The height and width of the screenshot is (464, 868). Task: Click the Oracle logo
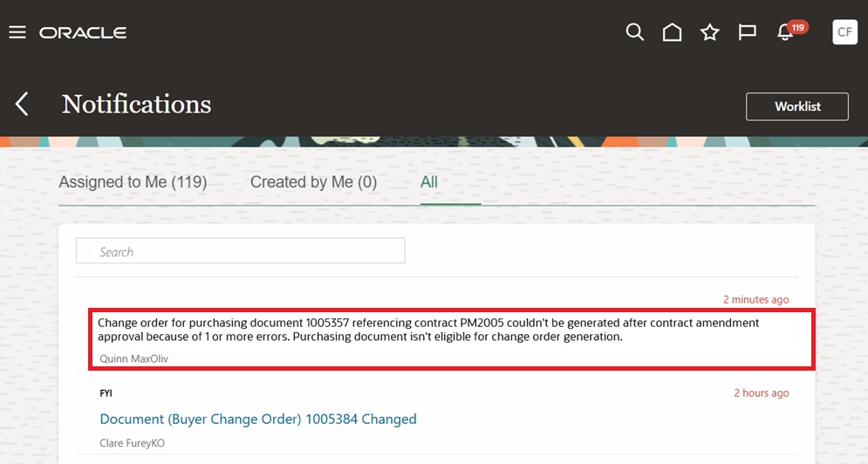pos(83,32)
